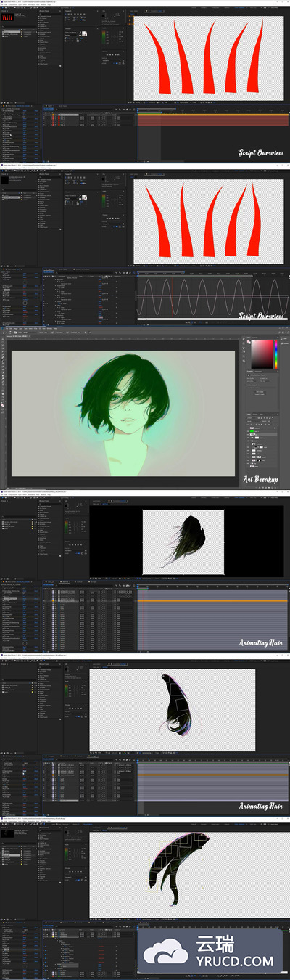Hide the green-filled layer in Photoshop's Layers panel
The image size is (290, 980).
pos(248,431)
